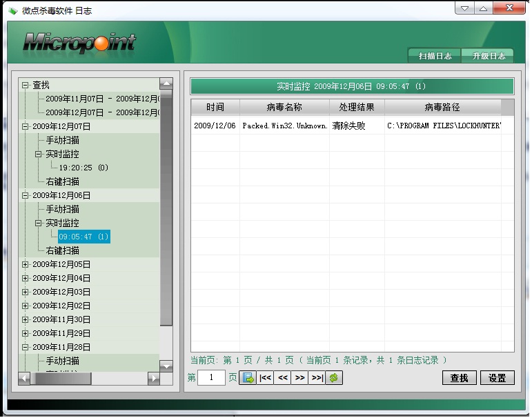Viewport: 532px width, 418px height.
Task: Select search range starting 2009年12月07日
Action: [x=102, y=112]
